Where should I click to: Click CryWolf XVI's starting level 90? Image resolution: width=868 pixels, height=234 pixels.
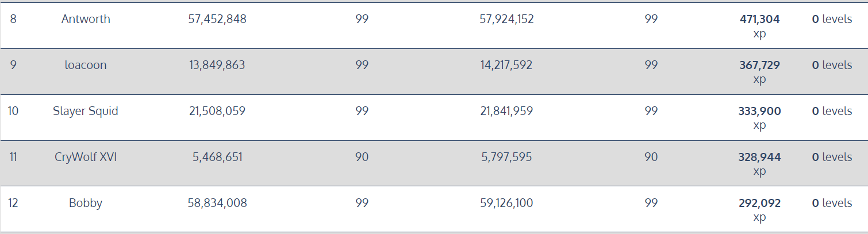362,157
